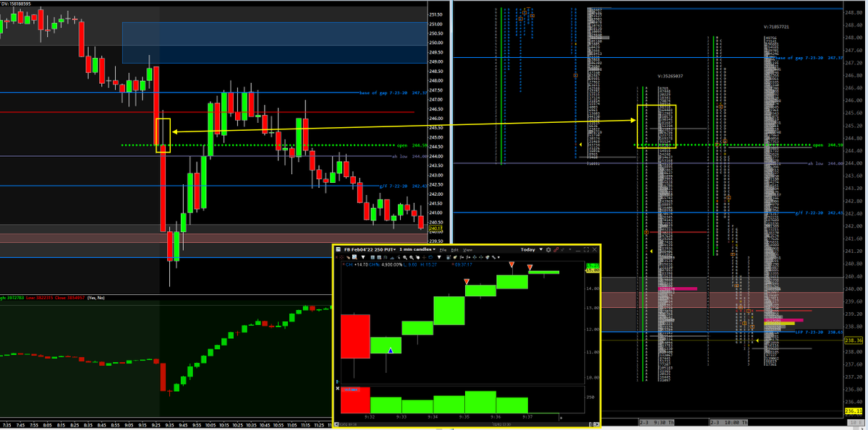Click the magnifier-on-page icon in the option chart toolbar
The image size is (868, 430).
coord(354,257)
